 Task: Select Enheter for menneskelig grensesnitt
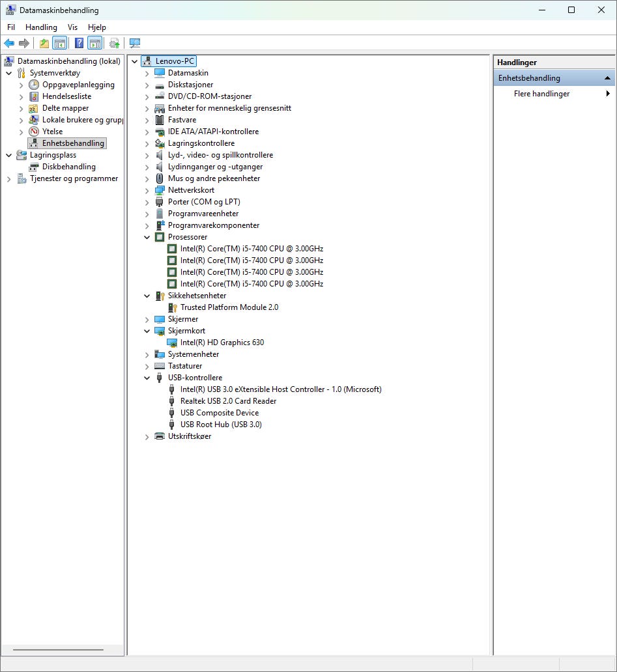click(x=229, y=108)
